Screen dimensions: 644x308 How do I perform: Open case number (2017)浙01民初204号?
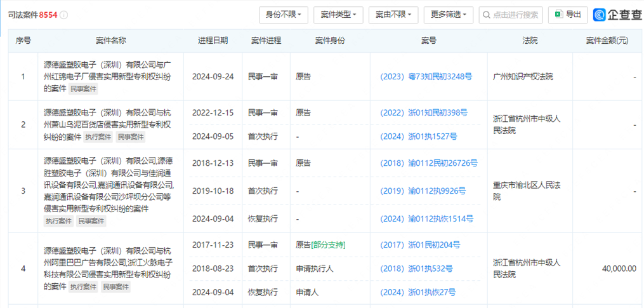(420, 245)
